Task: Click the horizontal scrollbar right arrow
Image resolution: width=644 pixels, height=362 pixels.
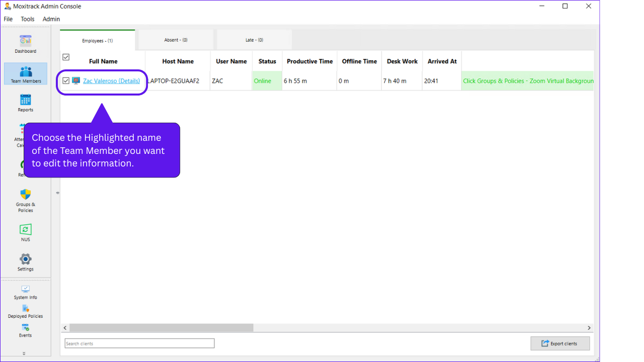Action: coord(589,328)
